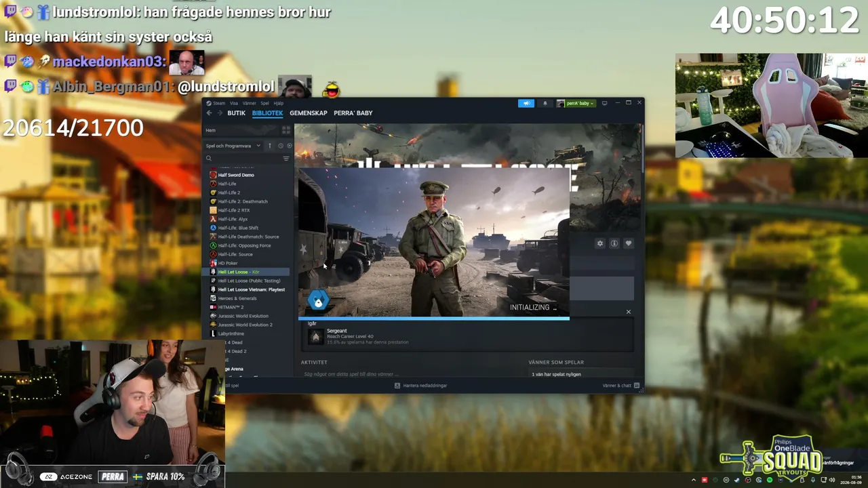Select Half-Life: Source in library list
The image size is (868, 488).
tap(235, 254)
